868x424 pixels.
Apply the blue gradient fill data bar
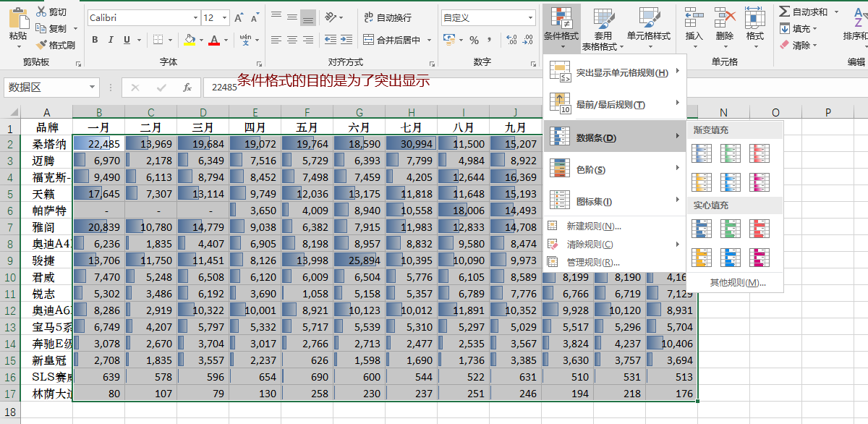(x=702, y=153)
